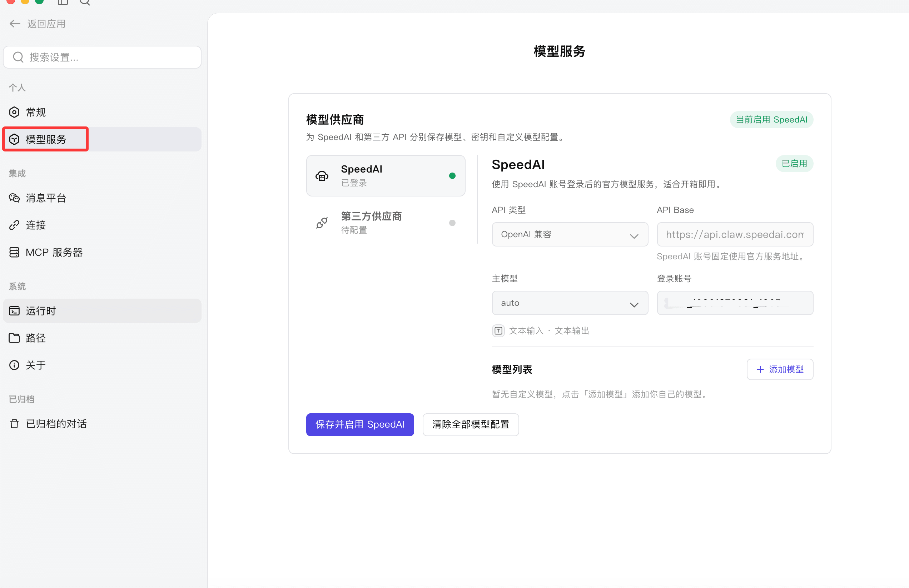Click the sidebar toggle icon in the title bar
This screenshot has height=588, width=909.
[x=63, y=2]
